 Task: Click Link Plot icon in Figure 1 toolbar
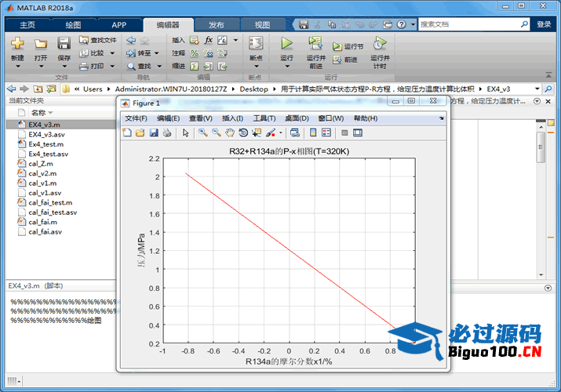[x=295, y=132]
